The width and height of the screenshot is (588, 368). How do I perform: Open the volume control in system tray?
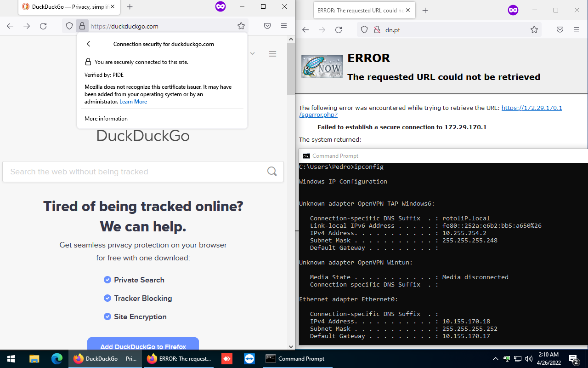529,359
